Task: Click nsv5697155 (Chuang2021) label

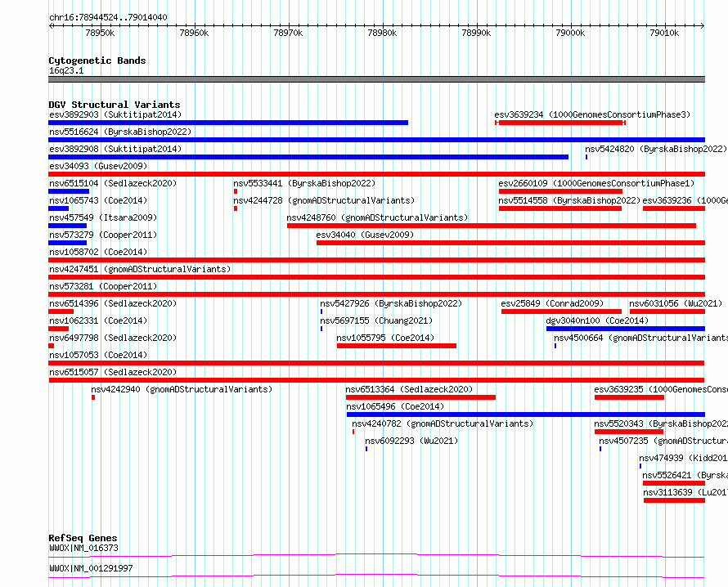Action: point(376,320)
